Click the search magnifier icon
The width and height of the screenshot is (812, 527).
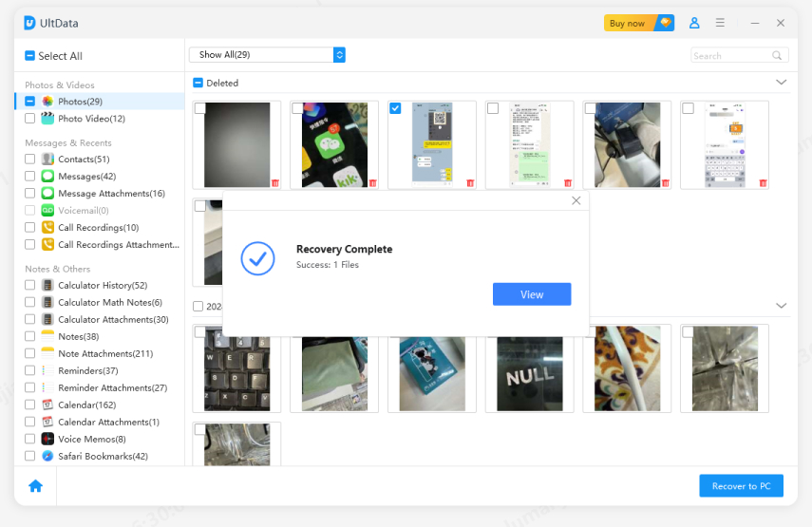[x=778, y=56]
